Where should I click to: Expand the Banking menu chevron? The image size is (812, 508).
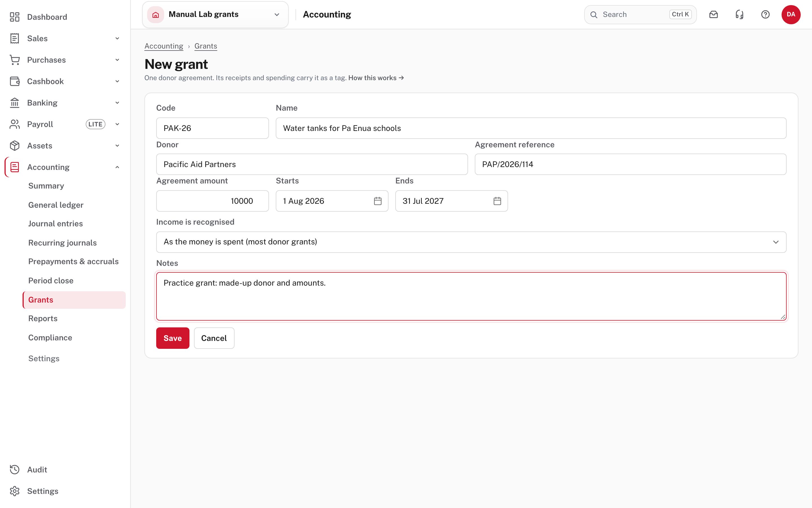117,103
